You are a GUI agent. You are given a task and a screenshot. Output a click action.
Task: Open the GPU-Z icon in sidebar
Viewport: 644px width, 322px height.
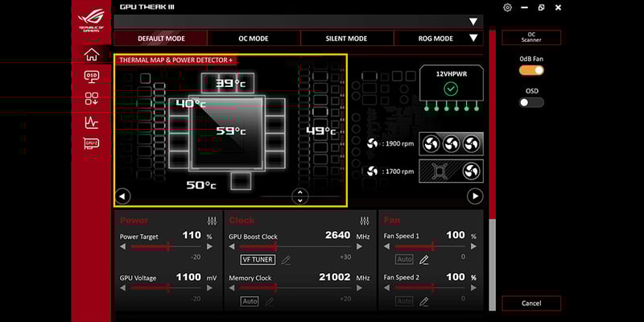coord(91,143)
